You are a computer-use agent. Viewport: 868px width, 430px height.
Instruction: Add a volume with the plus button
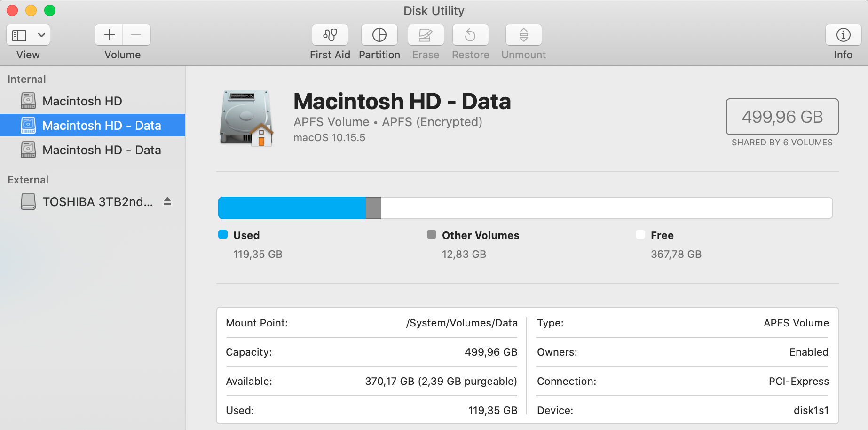[x=109, y=35]
